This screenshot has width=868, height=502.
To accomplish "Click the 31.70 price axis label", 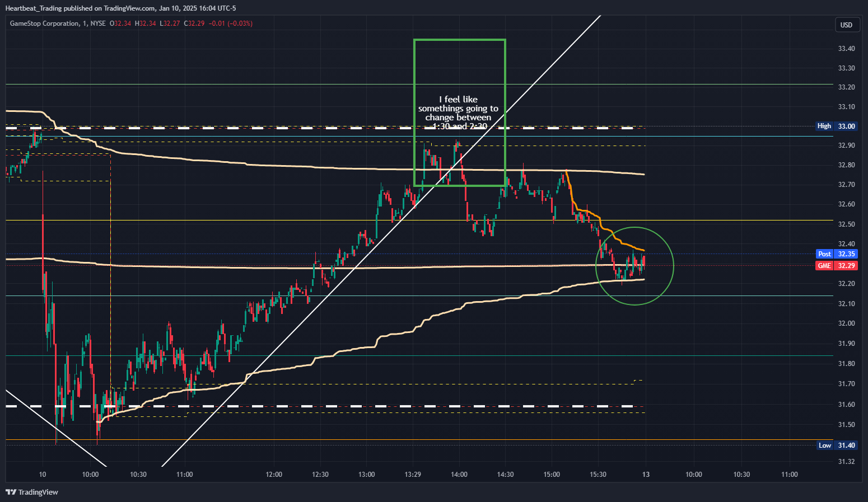I will click(846, 384).
